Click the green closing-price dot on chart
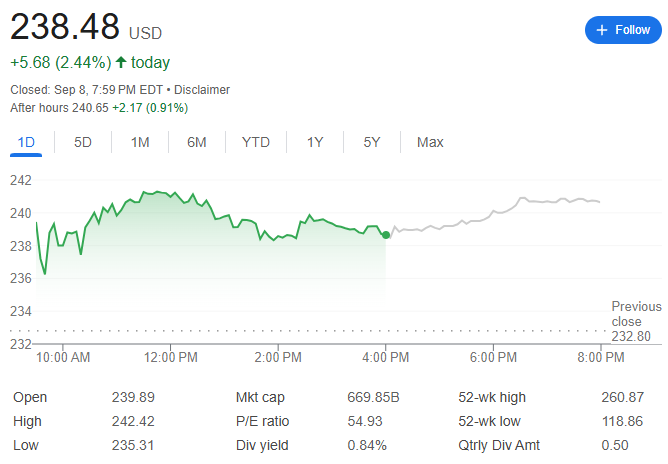This screenshot has height=464, width=668. click(386, 235)
